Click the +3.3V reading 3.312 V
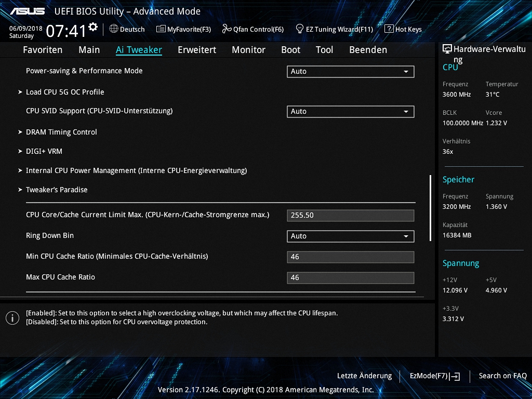This screenshot has width=532, height=399. click(453, 319)
